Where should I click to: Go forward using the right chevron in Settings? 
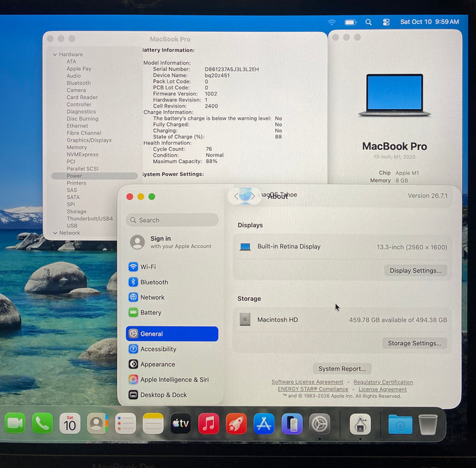(x=253, y=197)
